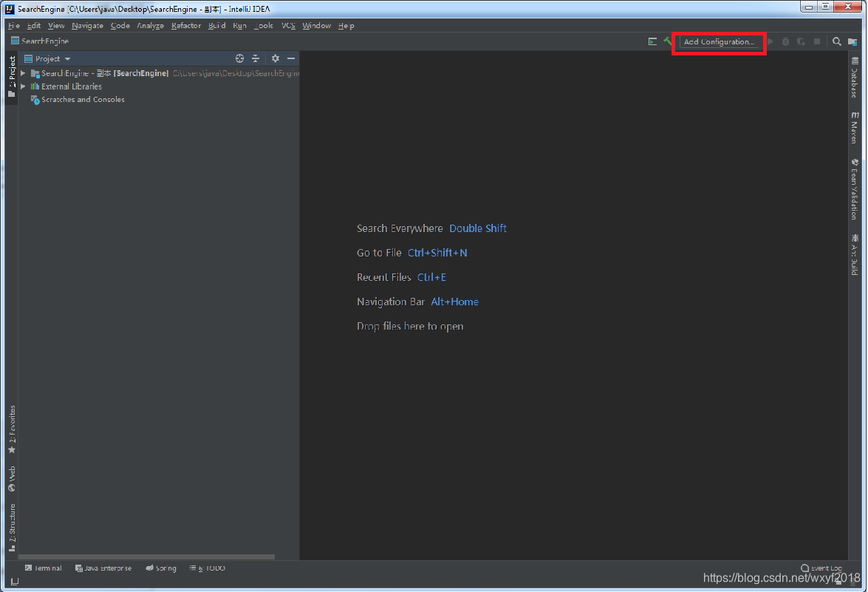Image resolution: width=868 pixels, height=592 pixels.
Task: Click the Double Shift shortcut text
Action: (x=478, y=228)
